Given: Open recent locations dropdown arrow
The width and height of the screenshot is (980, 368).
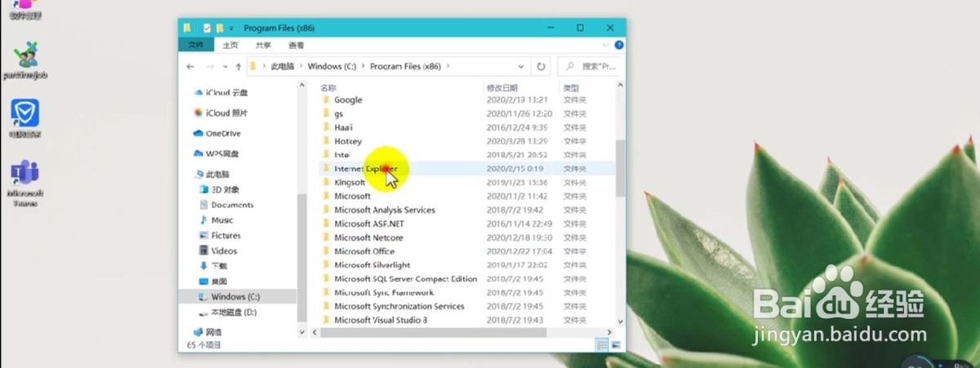Looking at the screenshot, I should (x=224, y=66).
